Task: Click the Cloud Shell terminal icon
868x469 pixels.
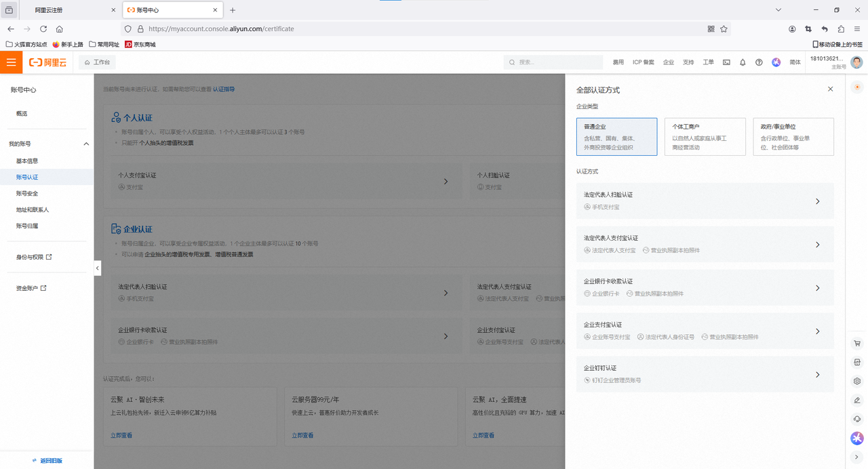Action: coord(726,62)
